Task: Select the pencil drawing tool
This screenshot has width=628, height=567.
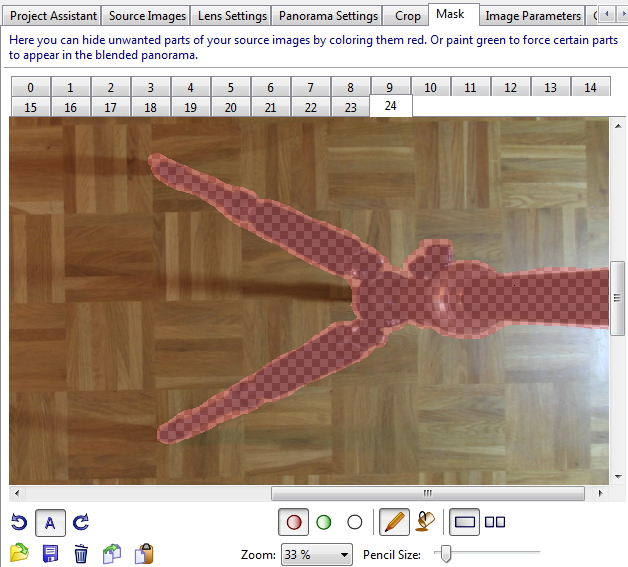Action: click(x=395, y=522)
